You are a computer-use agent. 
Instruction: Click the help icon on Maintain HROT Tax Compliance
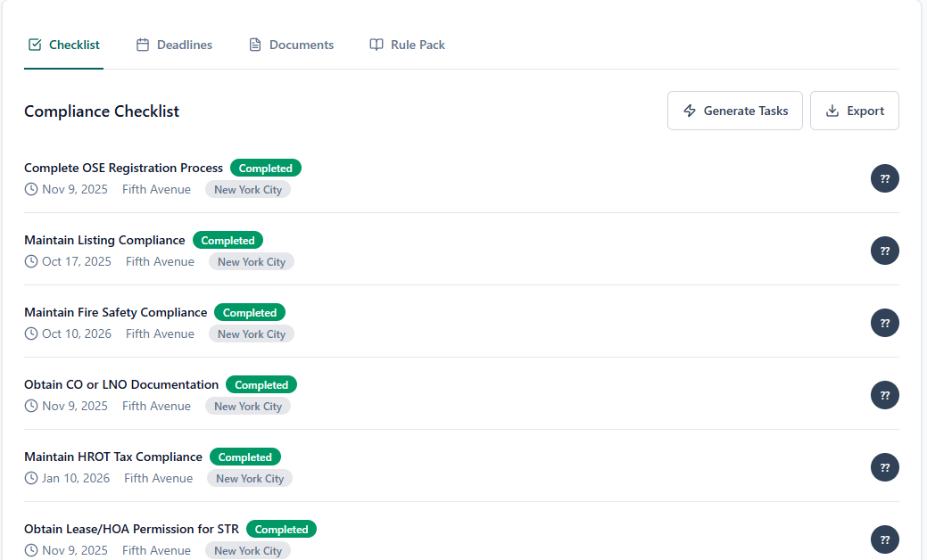(884, 467)
